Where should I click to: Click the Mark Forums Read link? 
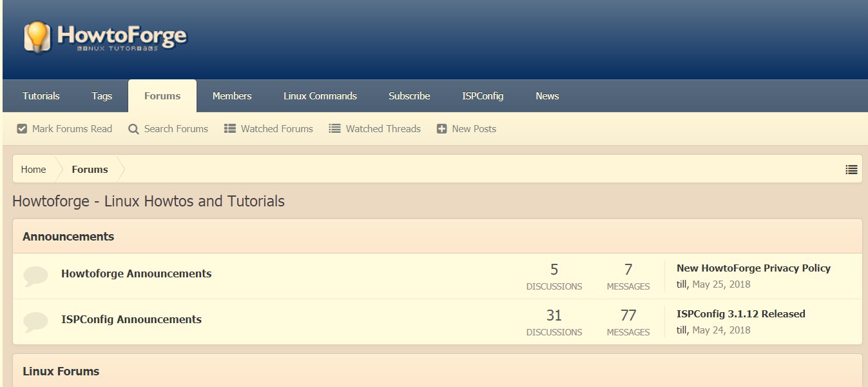(72, 129)
